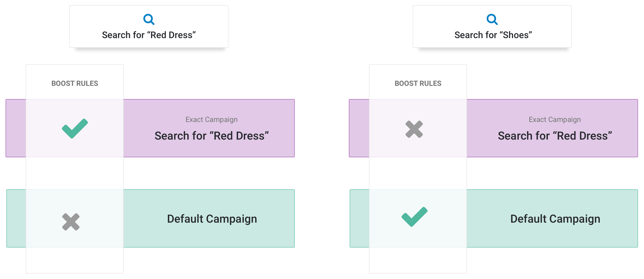This screenshot has width=644, height=279.
Task: Click gray X beside Default Campaign in Red Dress diagram
Action: (x=71, y=222)
